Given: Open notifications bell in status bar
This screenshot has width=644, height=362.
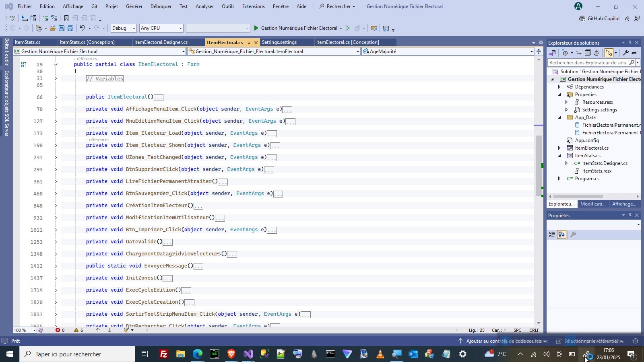Looking at the screenshot, I should click(x=636, y=341).
